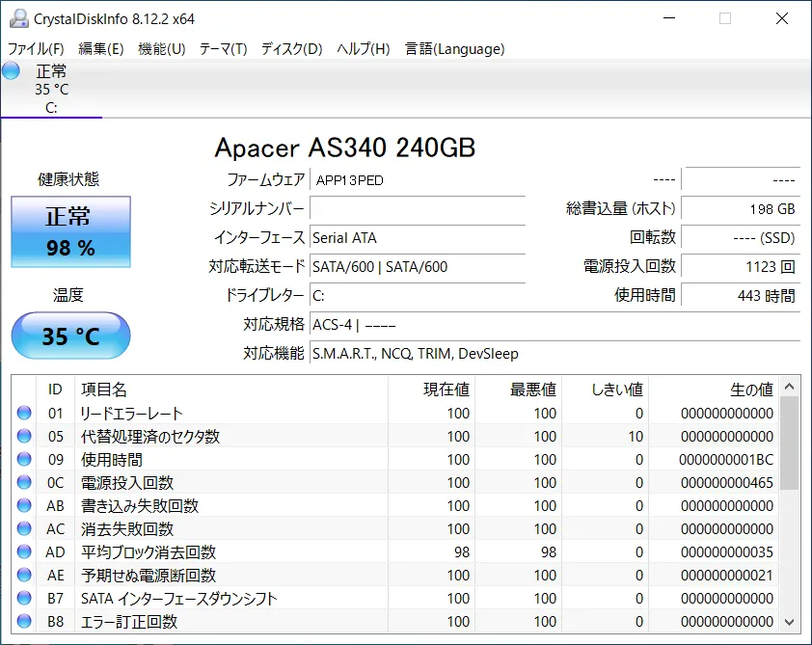
Task: Select the リードエラーレート row name
Action: pyautogui.click(x=131, y=413)
